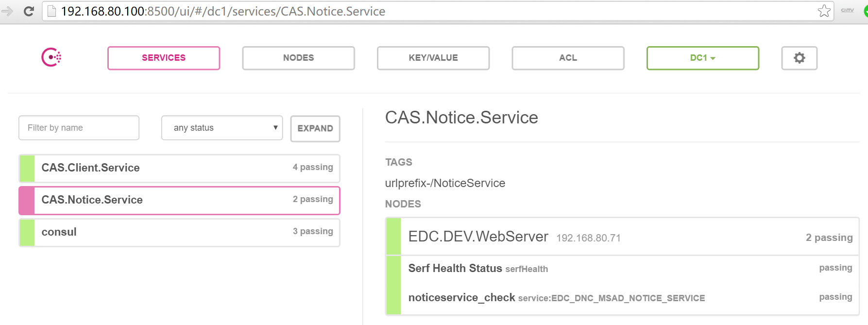Screen dimensions: 868x325
Task: Select the consul service entry
Action: click(x=179, y=232)
